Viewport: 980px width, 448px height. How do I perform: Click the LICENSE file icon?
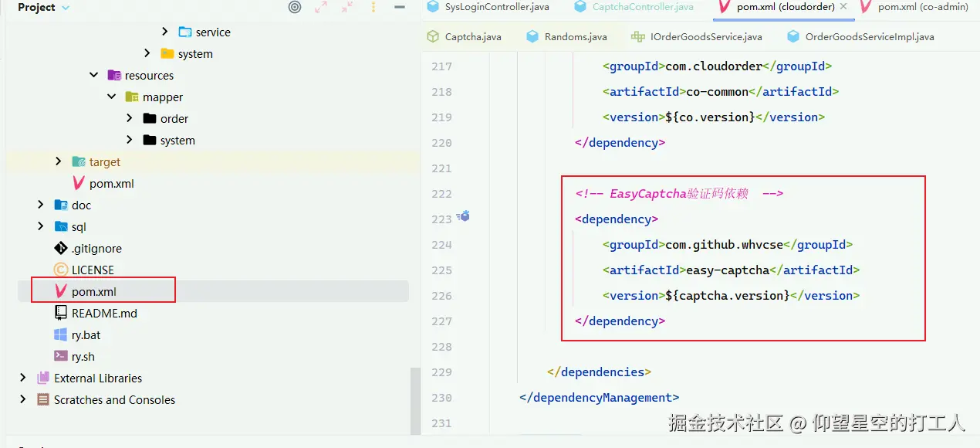point(61,270)
